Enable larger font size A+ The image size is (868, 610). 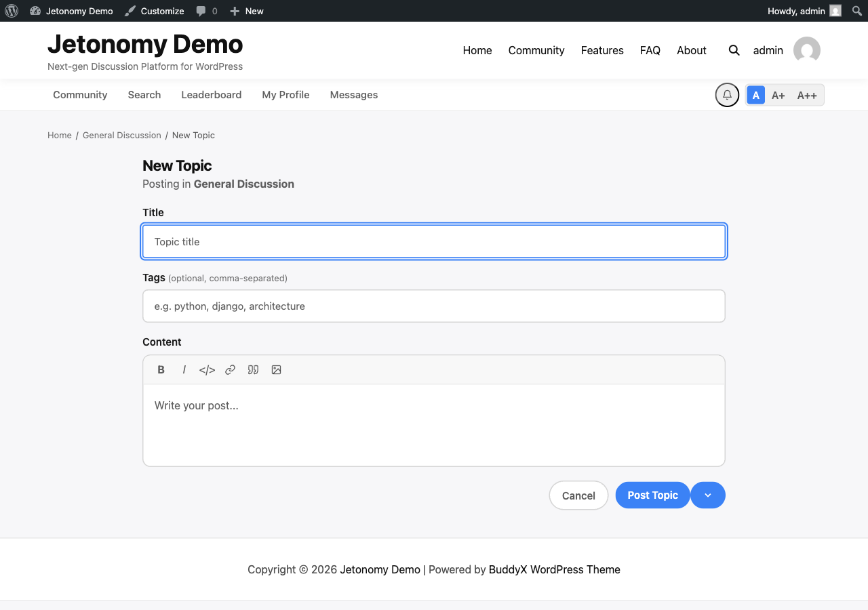click(778, 95)
